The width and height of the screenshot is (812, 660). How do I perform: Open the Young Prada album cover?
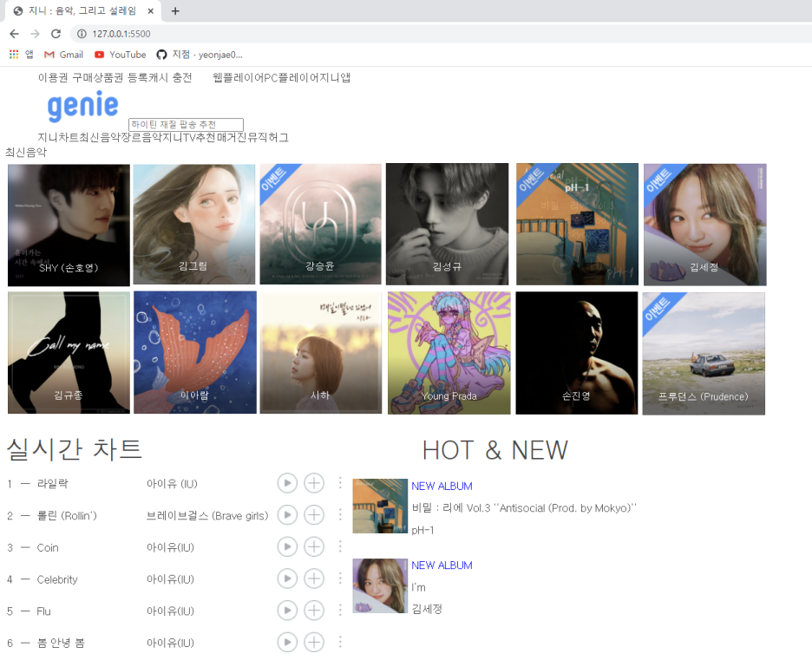(x=449, y=353)
